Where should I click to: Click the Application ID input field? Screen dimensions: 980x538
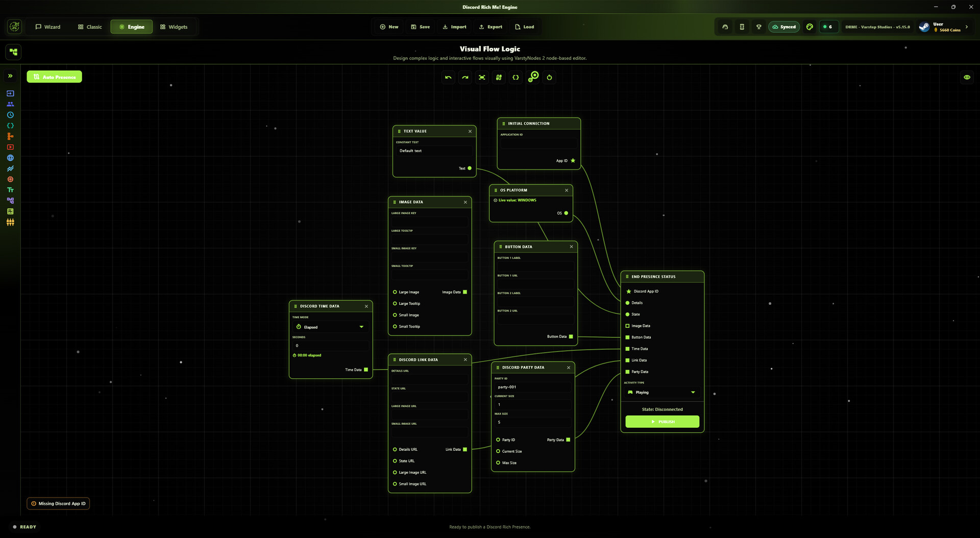(538, 143)
